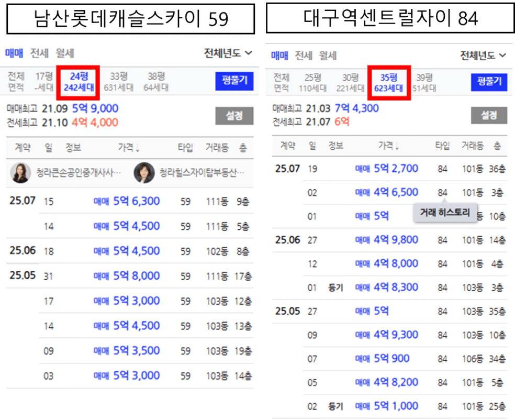
Task: Click 전세최고 price 4억 4,000
Action: 95,123
